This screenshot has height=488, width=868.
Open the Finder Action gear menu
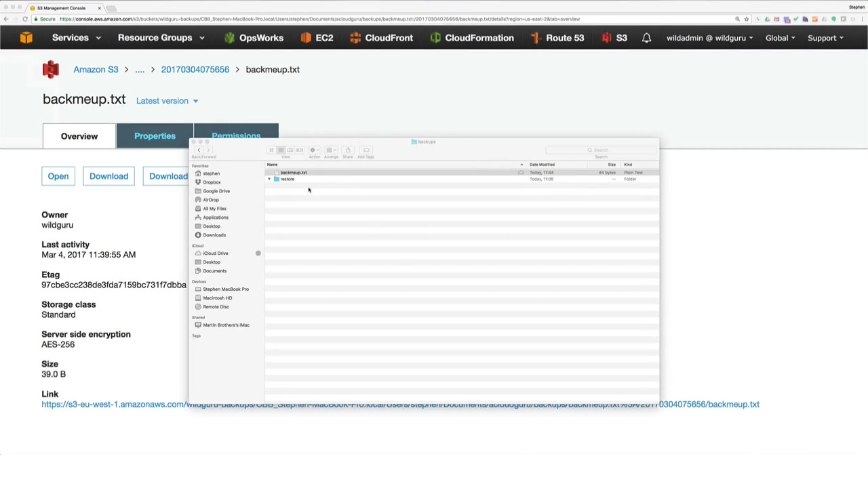[315, 150]
